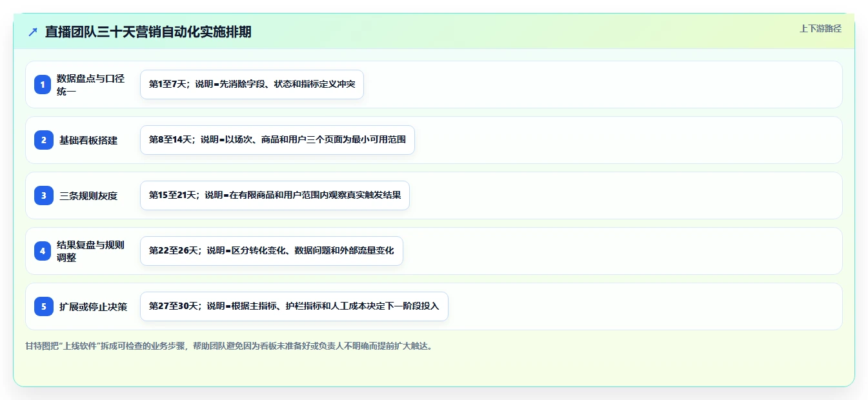Open the 第22至26天 schedule chip
Screen dimensions: 868x400
click(272, 251)
